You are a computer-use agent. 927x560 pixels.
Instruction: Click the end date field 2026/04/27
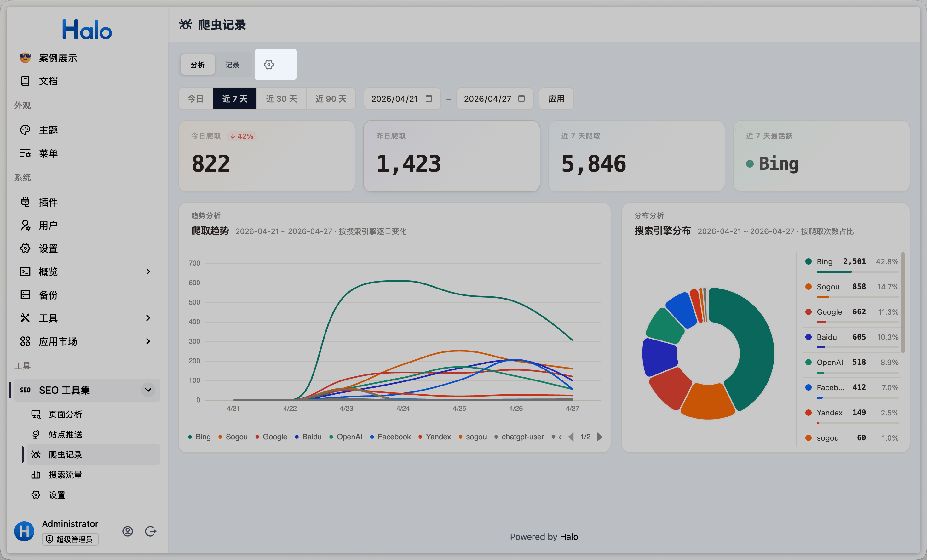[x=495, y=99]
